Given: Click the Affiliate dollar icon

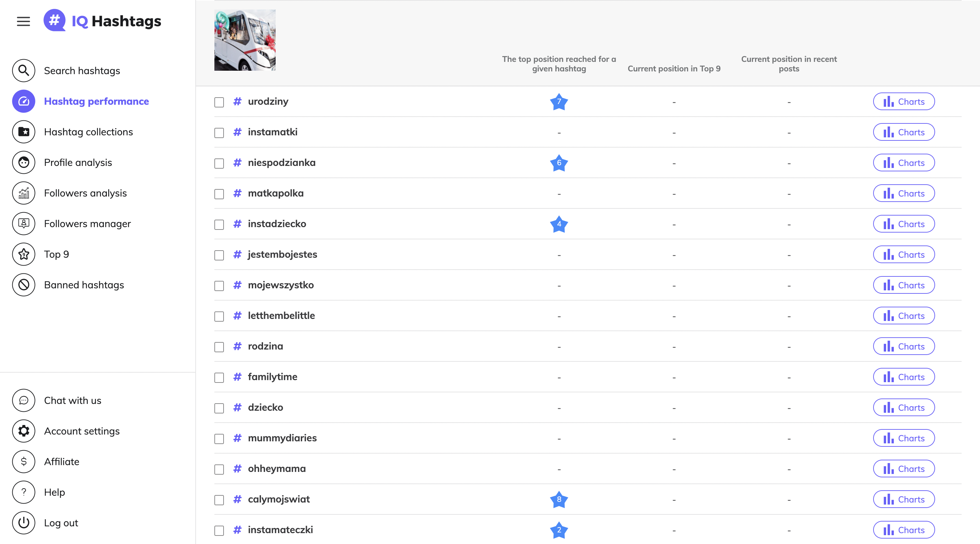Looking at the screenshot, I should pyautogui.click(x=23, y=461).
